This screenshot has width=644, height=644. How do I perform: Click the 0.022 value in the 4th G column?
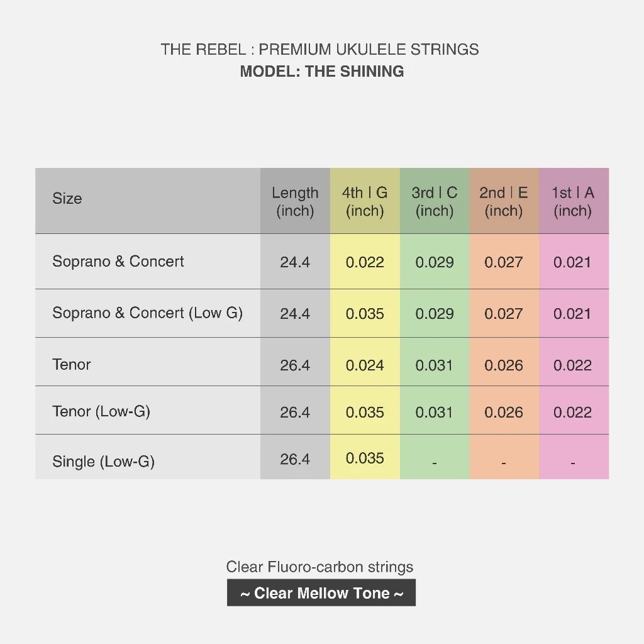(365, 262)
